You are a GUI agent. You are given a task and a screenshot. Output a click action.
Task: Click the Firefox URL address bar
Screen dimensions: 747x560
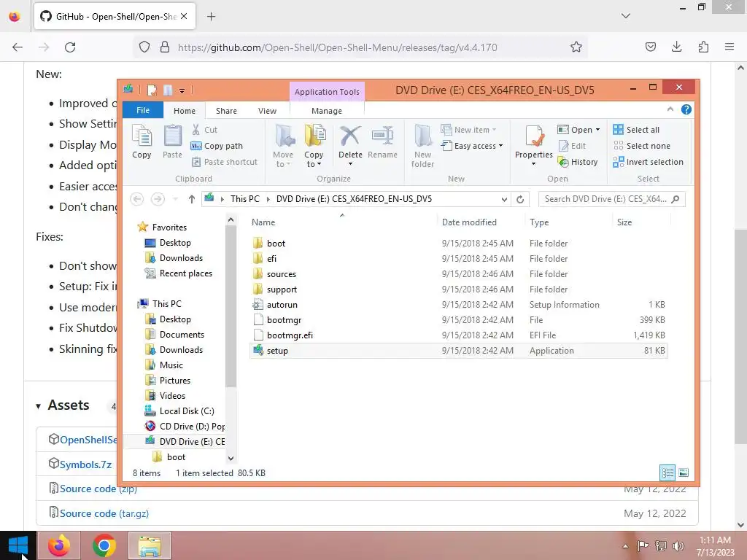point(360,47)
